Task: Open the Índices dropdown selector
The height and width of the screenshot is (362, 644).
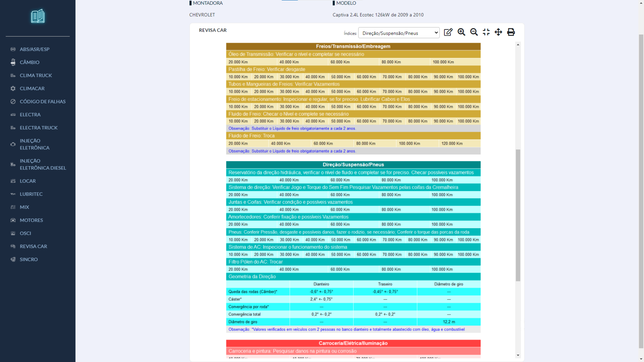Action: [399, 33]
